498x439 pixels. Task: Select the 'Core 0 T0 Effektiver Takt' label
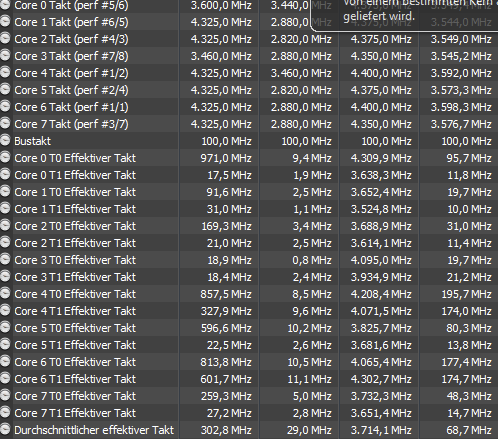coord(75,158)
